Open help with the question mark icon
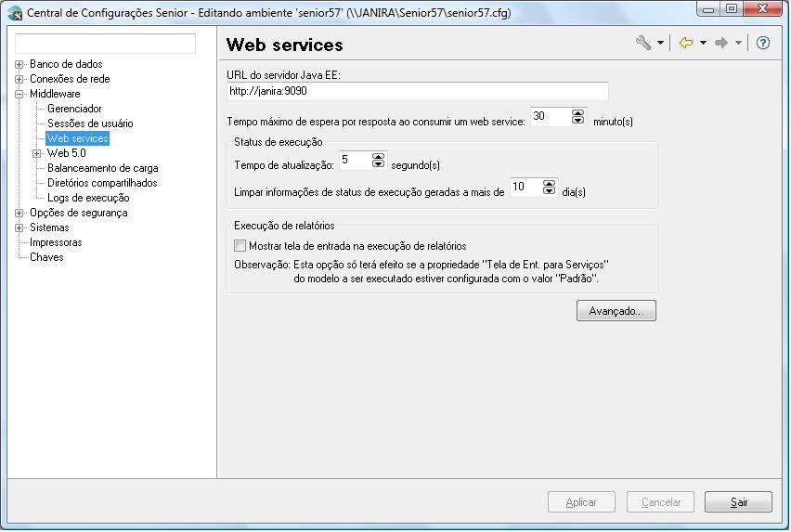791x532 pixels. point(763,43)
